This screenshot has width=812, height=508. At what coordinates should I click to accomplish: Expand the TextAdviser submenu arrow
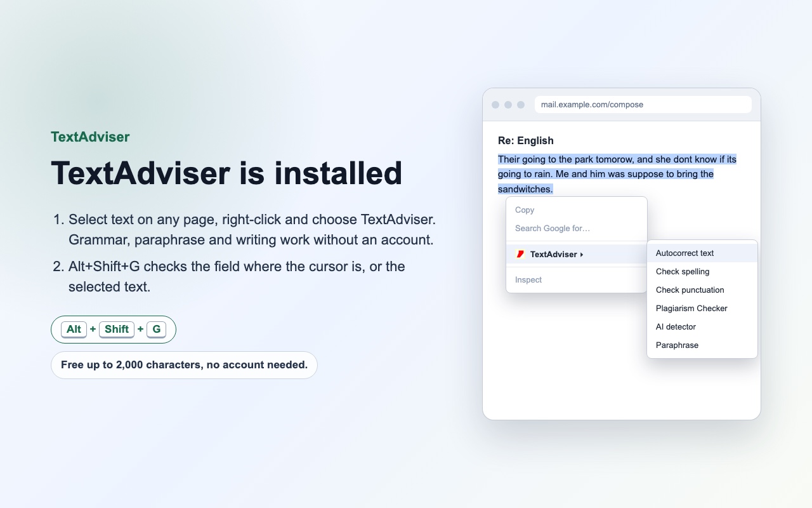(x=582, y=255)
